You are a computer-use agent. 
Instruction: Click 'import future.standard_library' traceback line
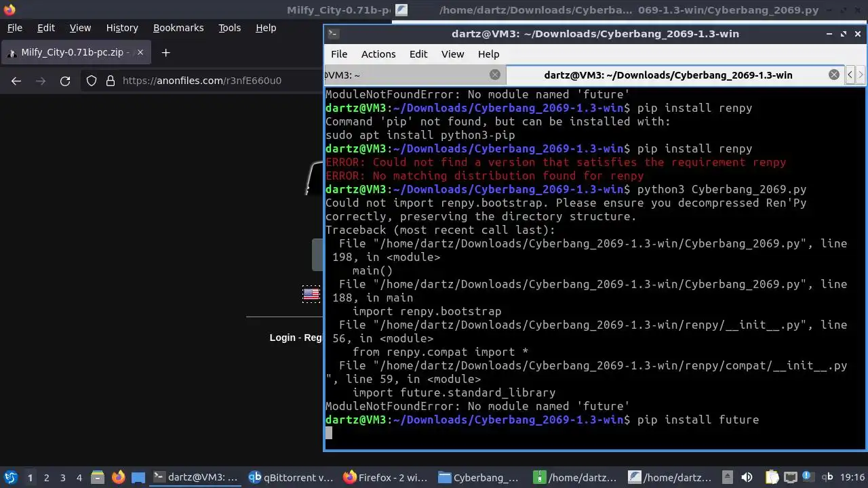pos(454,392)
